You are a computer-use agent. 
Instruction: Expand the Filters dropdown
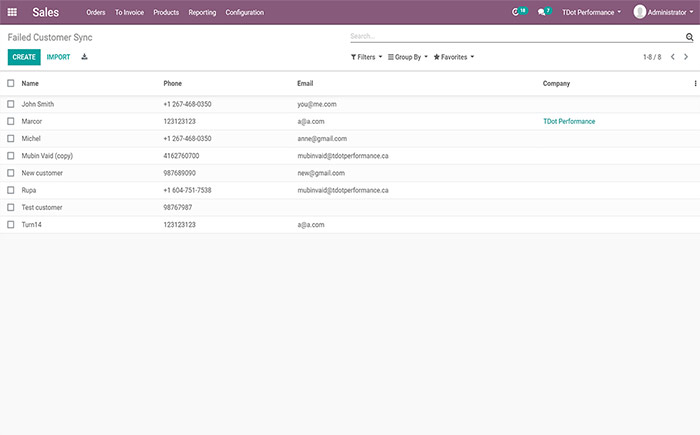364,57
